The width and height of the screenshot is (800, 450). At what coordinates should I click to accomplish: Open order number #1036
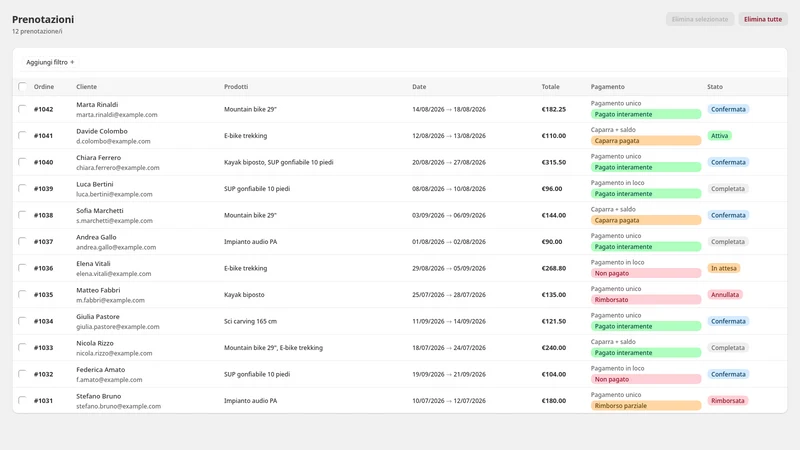pyautogui.click(x=43, y=268)
